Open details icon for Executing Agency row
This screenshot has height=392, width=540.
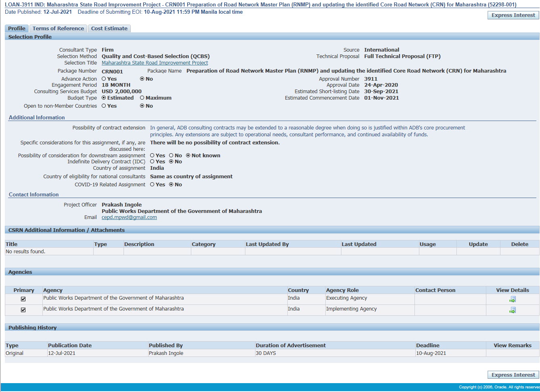point(513,299)
